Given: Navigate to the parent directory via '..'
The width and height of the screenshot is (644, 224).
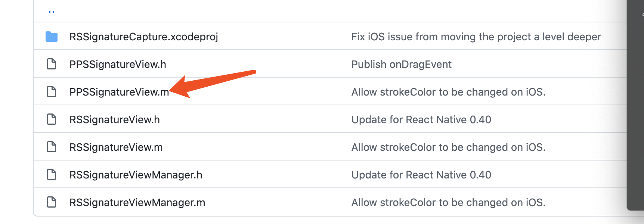Looking at the screenshot, I should [x=52, y=11].
